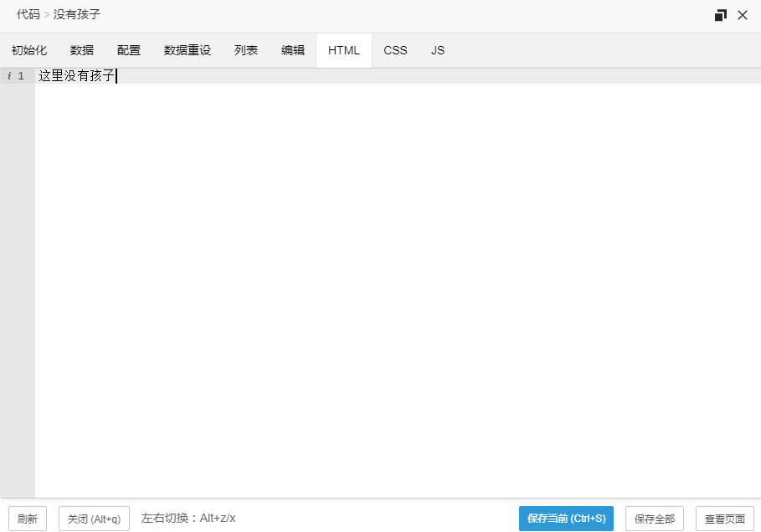Close the code dialog with X
Viewport: 761px width, 532px height.
coord(742,15)
